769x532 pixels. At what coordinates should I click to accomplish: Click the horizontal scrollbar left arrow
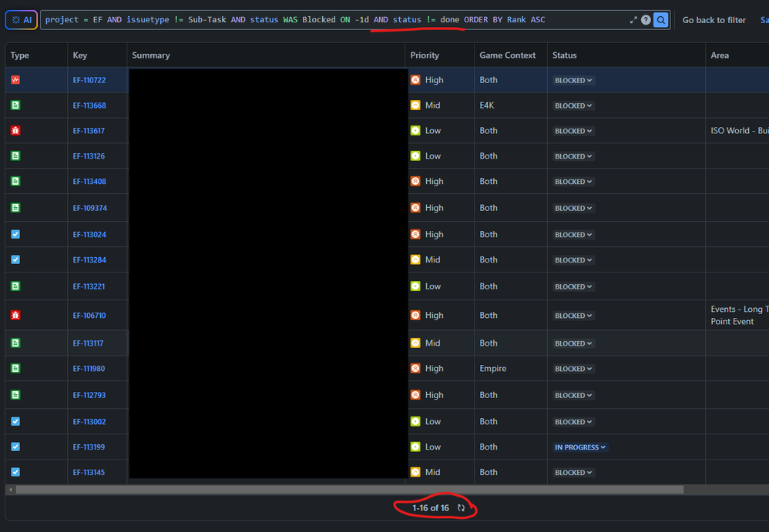coord(11,490)
